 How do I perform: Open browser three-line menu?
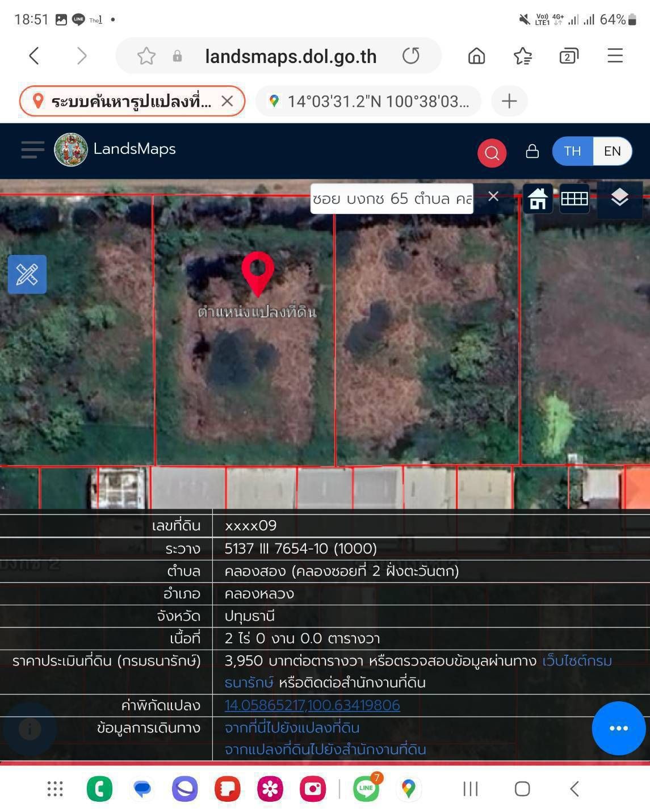point(615,56)
